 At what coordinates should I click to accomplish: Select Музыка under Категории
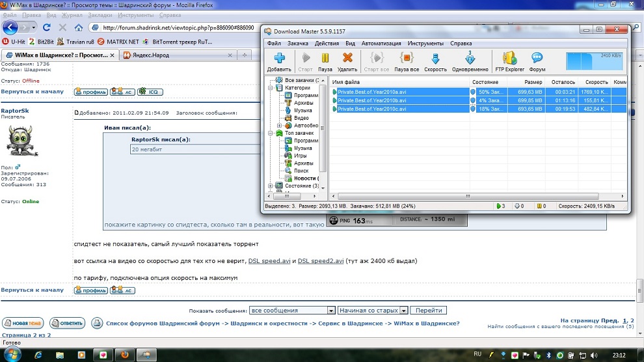(x=302, y=111)
